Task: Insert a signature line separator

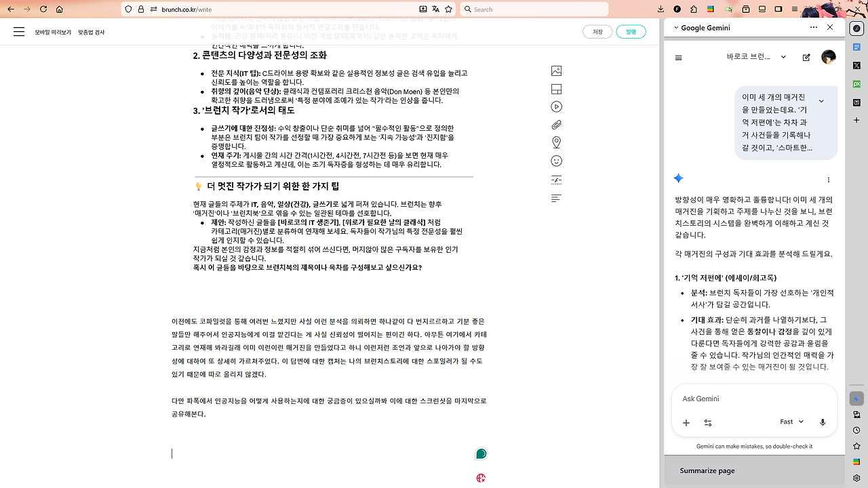Action: pos(556,180)
